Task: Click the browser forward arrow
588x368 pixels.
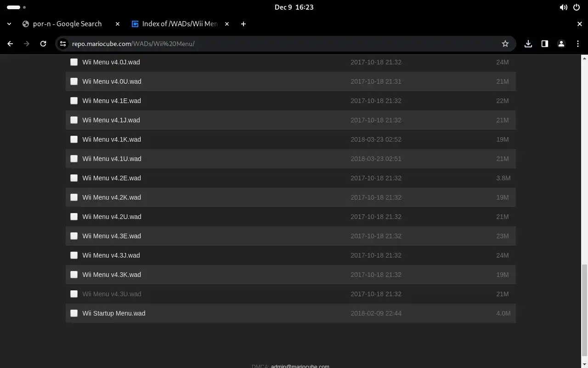Action: pos(27,44)
